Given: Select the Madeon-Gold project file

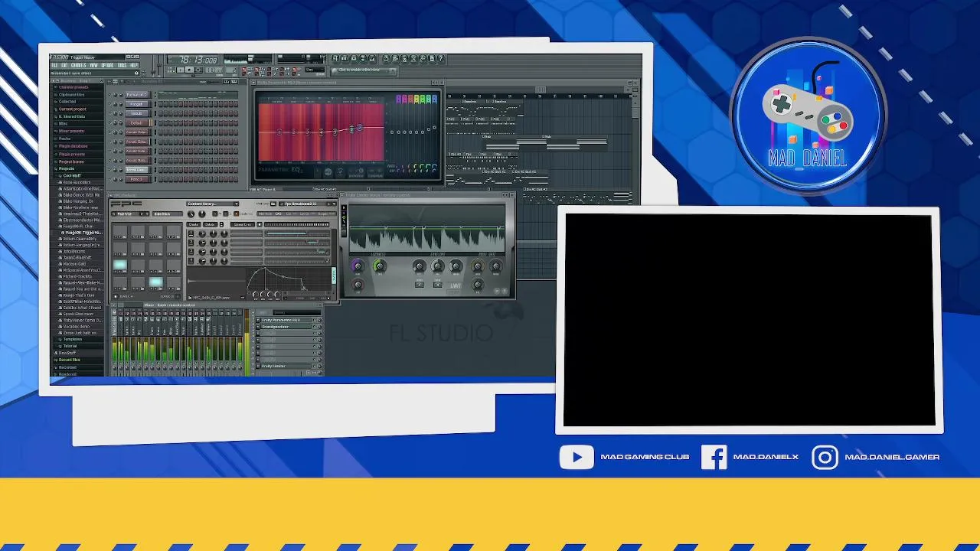Looking at the screenshot, I should 74,264.
